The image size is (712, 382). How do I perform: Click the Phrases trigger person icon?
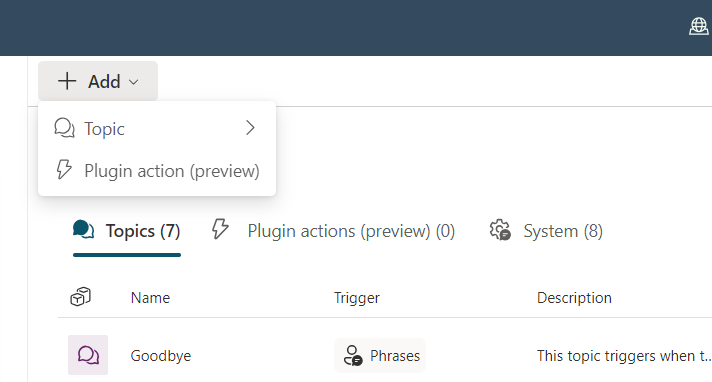pyautogui.click(x=353, y=356)
